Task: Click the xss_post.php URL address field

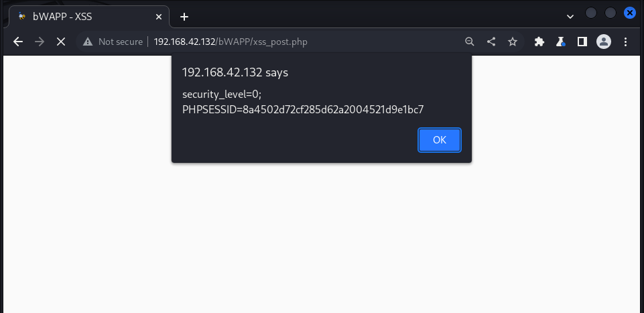Action: click(x=268, y=42)
